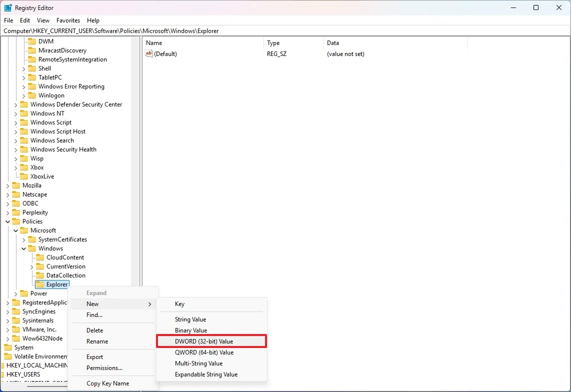The image size is (571, 392).
Task: Expand the Windows NT key
Action: click(16, 113)
